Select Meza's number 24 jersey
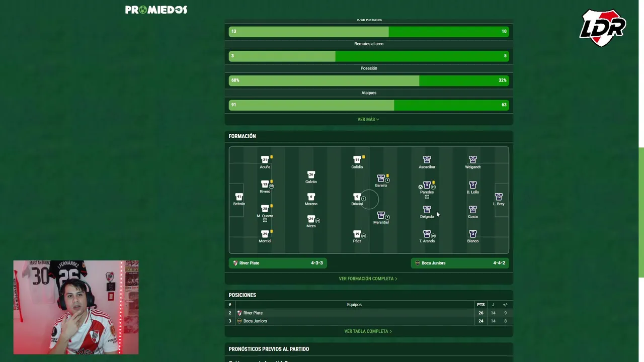The width and height of the screenshot is (644, 362). coord(311,219)
